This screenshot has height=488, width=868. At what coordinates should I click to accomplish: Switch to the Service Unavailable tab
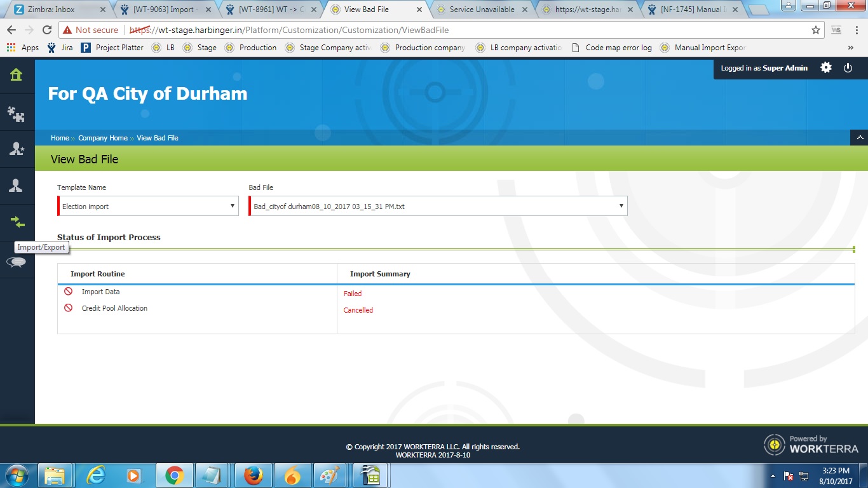point(481,10)
